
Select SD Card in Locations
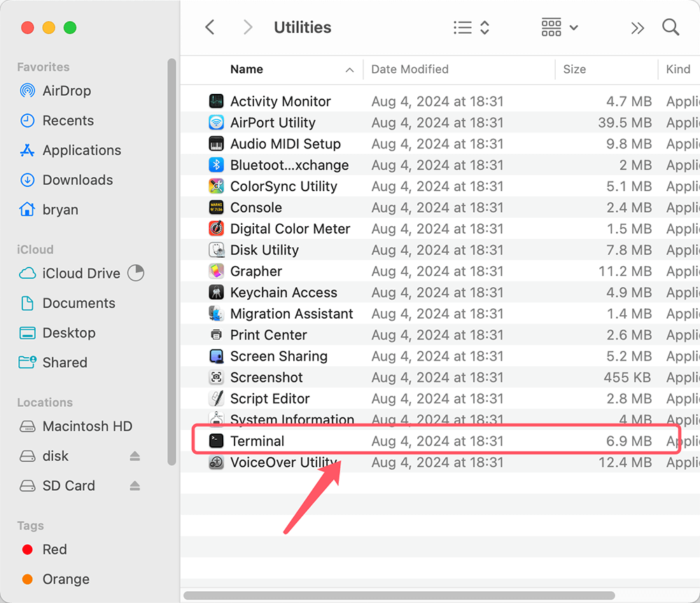click(x=57, y=485)
